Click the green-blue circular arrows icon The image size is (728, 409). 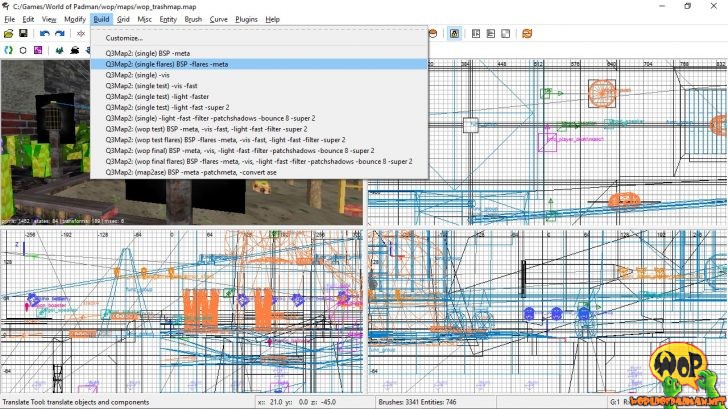(8, 49)
